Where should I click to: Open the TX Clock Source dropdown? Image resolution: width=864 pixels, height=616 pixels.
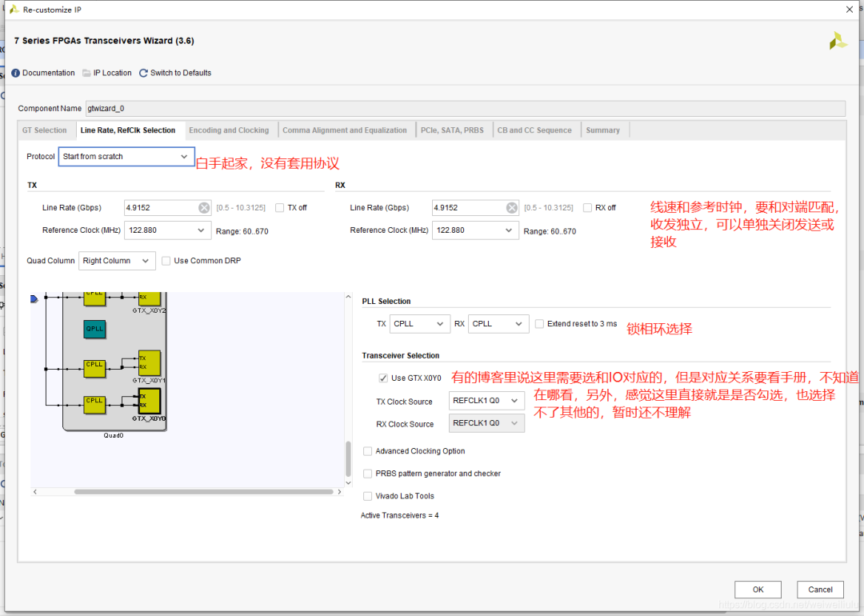coord(486,401)
